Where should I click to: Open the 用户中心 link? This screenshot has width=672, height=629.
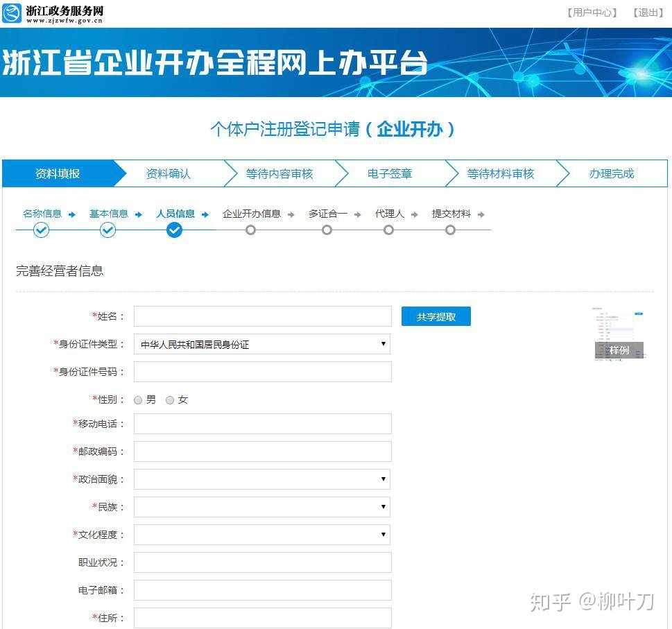[591, 10]
